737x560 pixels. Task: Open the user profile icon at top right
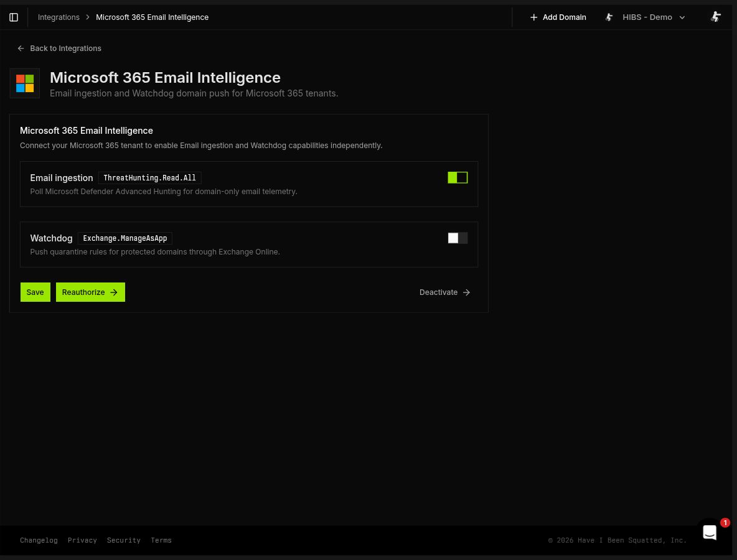pos(715,17)
